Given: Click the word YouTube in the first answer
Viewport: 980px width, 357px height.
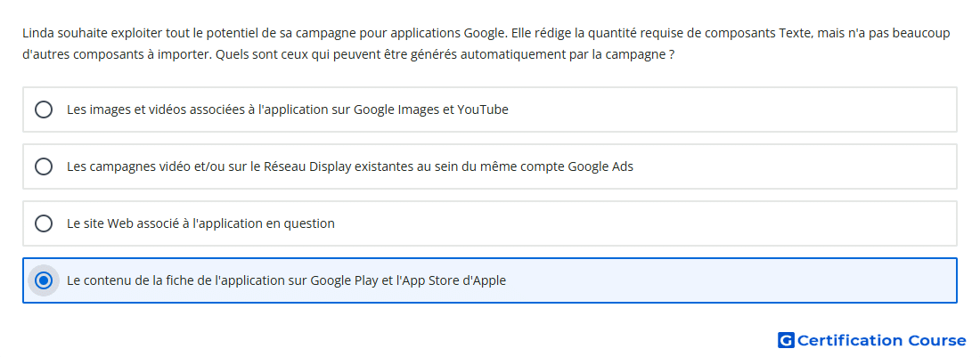Looking at the screenshot, I should click(x=483, y=110).
